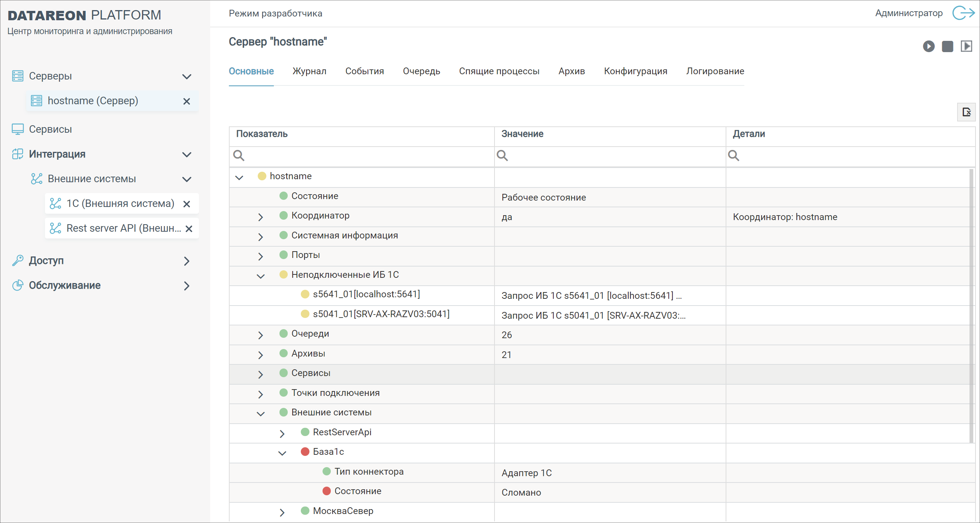Expand the Очереди tree row
This screenshot has height=523, width=980.
tap(260, 335)
